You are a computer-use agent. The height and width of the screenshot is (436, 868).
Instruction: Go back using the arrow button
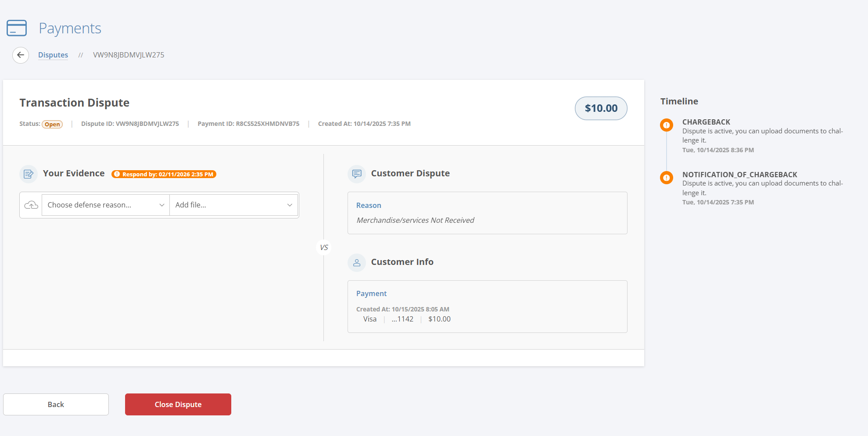(21, 55)
